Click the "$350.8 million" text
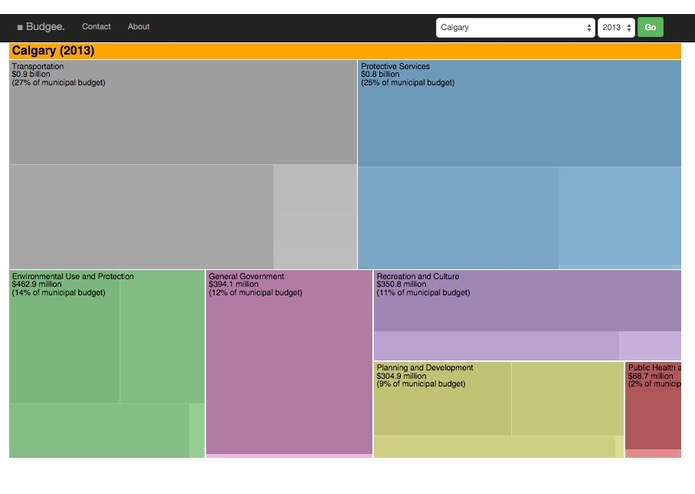Image resolution: width=695 pixels, height=494 pixels. [402, 284]
